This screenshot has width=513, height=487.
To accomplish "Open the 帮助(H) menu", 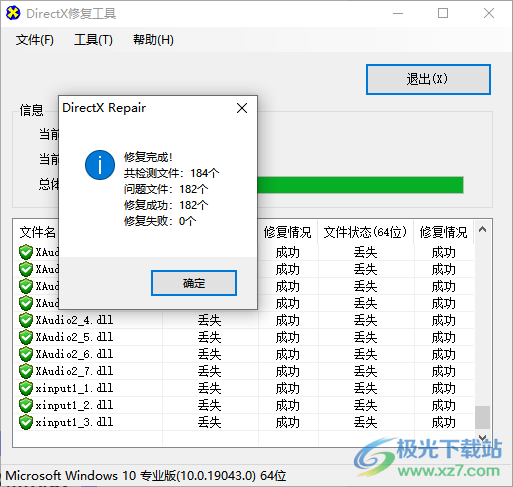I will 153,40.
